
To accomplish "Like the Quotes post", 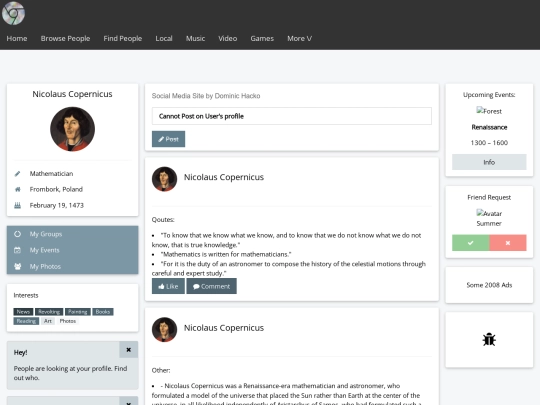I will (168, 286).
